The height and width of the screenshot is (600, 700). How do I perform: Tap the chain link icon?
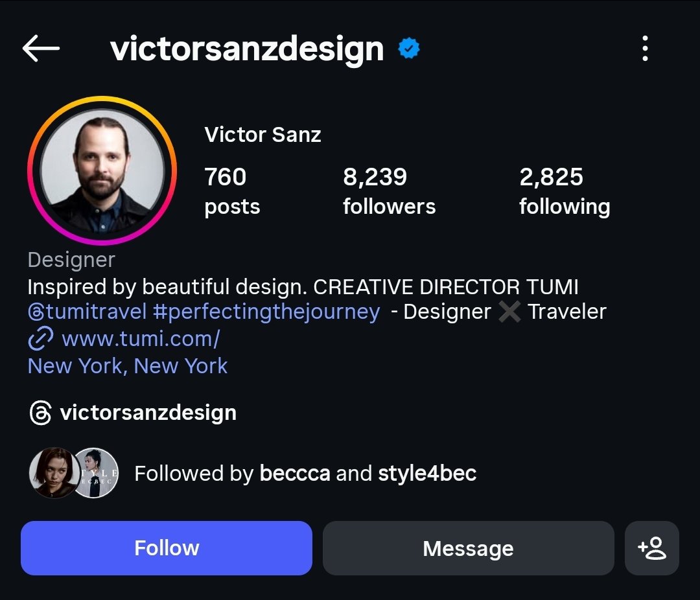click(41, 338)
